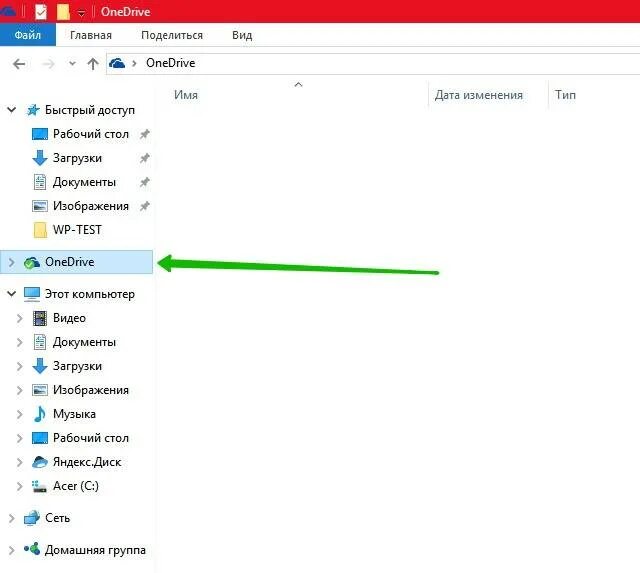The width and height of the screenshot is (640, 573).
Task: Click the Этот компьютер monitor icon
Action: [32, 294]
